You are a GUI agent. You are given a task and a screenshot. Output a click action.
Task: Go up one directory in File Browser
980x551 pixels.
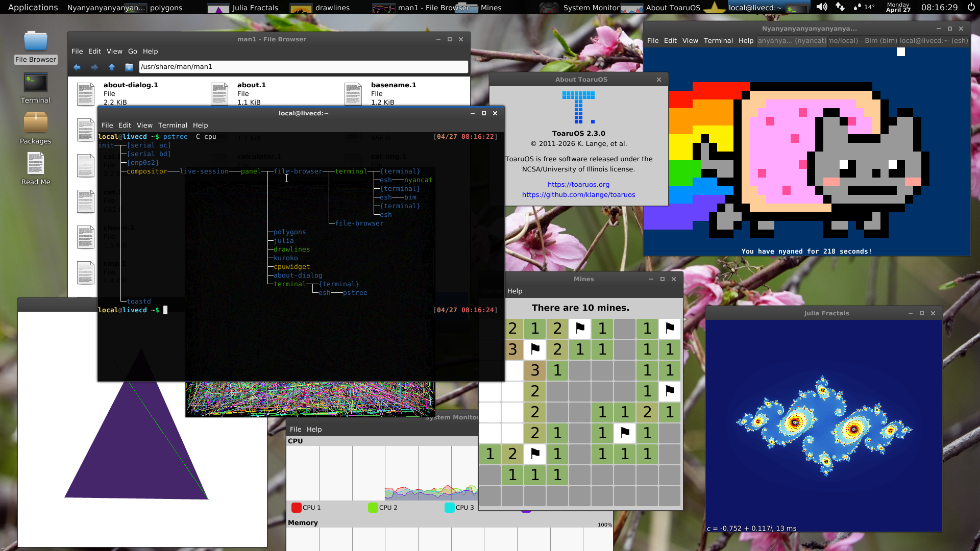tap(112, 67)
